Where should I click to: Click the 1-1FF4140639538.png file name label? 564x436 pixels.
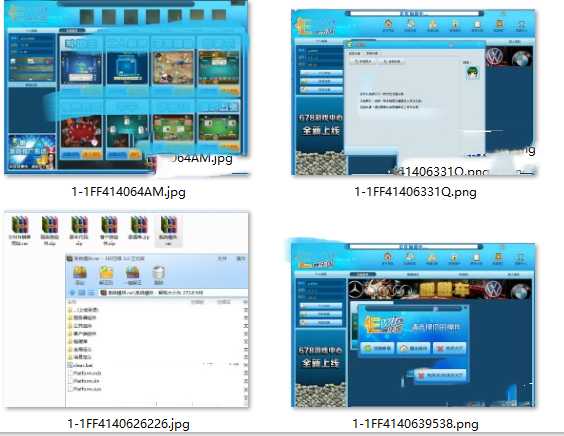[x=415, y=423]
